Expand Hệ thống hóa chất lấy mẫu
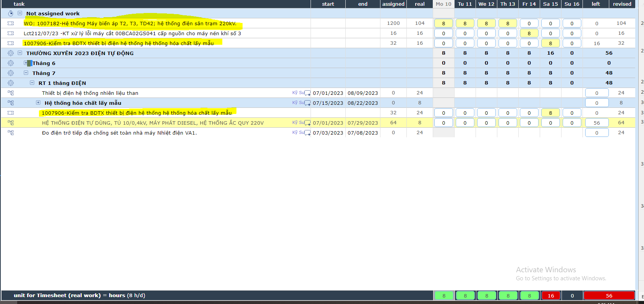Image resolution: width=644 pixels, height=304 pixels. [x=38, y=103]
